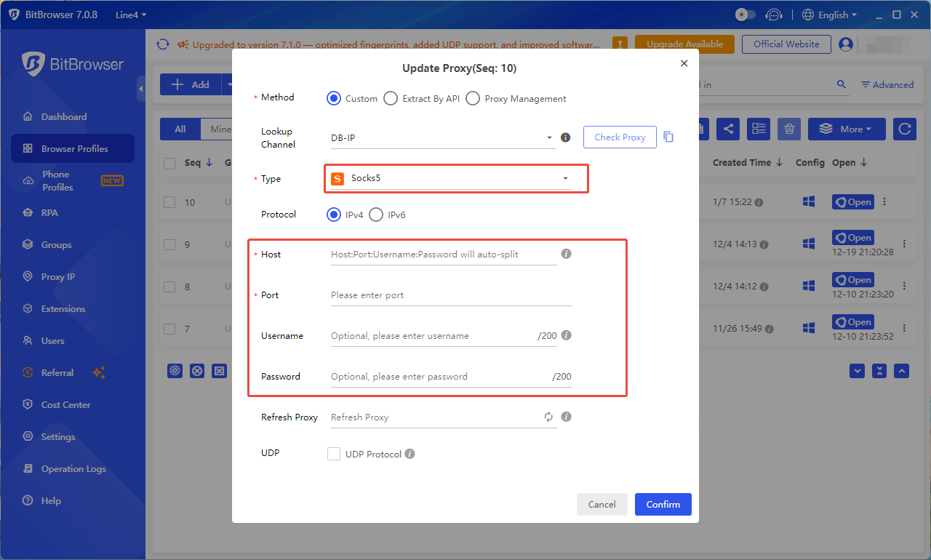Select the Extract By API method
This screenshot has height=560, width=931.
point(391,99)
